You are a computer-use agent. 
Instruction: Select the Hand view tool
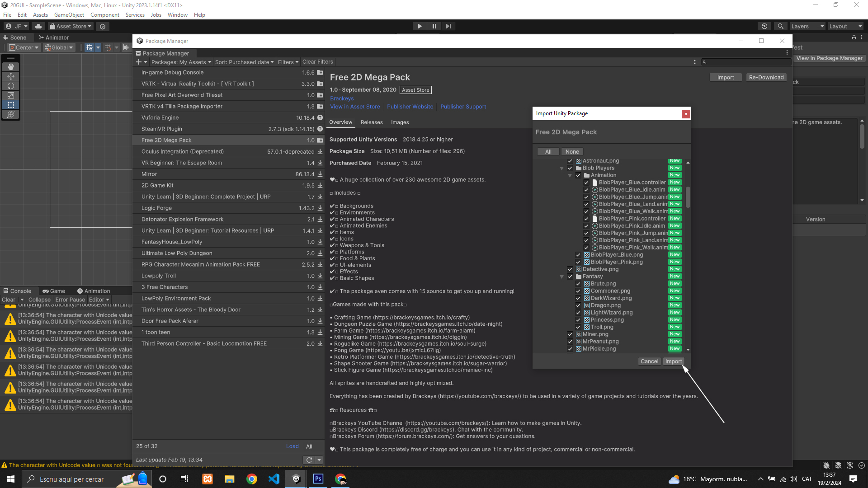coord(11,66)
